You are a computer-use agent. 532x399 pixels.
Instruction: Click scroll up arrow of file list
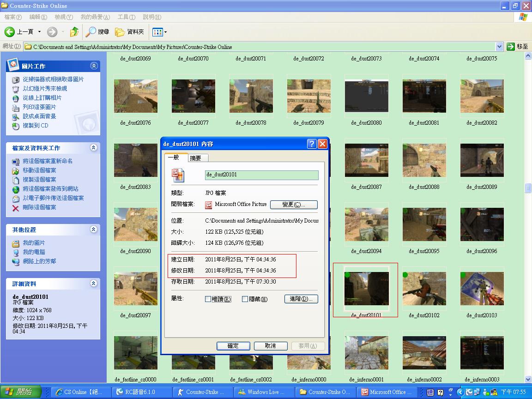(528, 56)
